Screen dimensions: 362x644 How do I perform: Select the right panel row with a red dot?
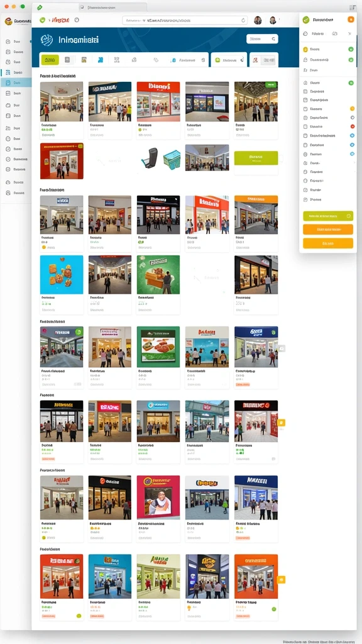point(328,126)
